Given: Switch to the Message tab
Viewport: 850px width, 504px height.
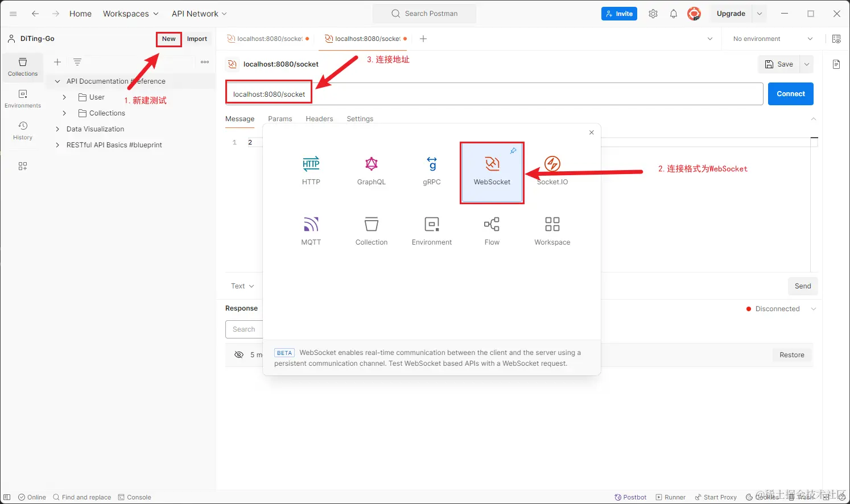Looking at the screenshot, I should tap(240, 119).
